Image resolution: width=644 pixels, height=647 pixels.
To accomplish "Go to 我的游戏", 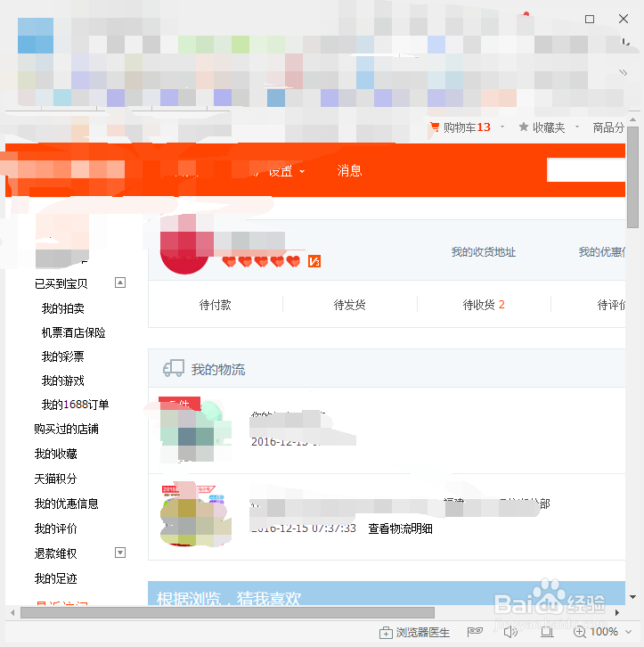I will (x=62, y=381).
